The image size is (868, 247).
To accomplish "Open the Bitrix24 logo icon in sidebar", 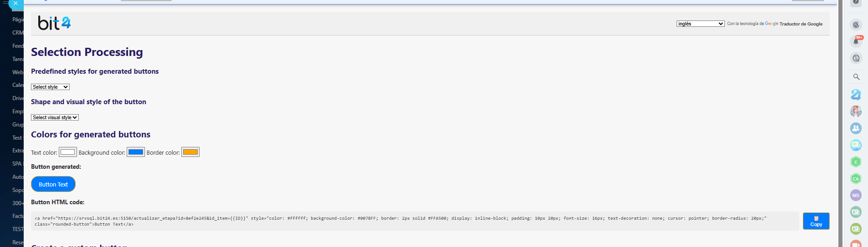I will coord(856,94).
